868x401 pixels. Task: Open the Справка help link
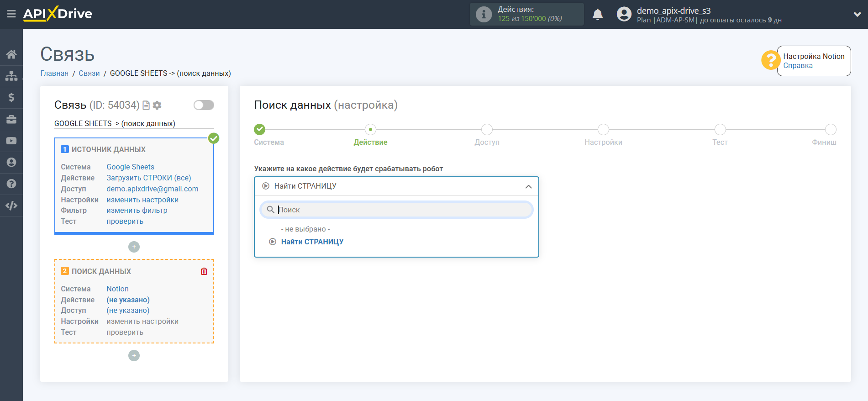[x=798, y=66]
